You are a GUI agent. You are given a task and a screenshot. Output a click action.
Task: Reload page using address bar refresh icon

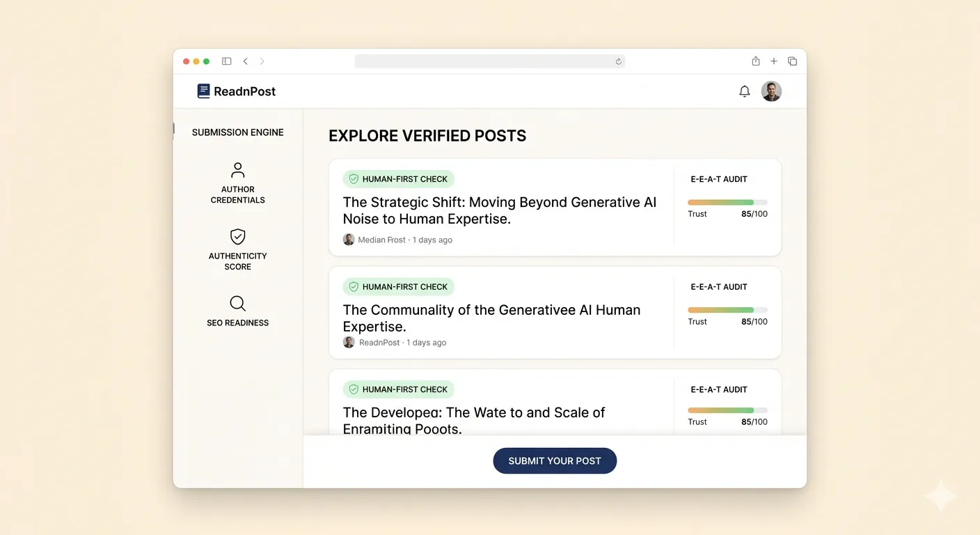[x=618, y=61]
